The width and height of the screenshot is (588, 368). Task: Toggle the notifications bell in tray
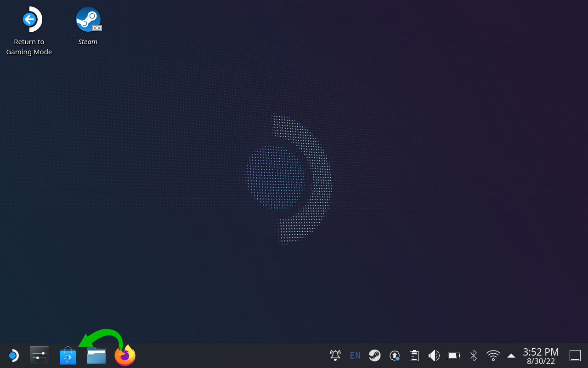click(335, 356)
